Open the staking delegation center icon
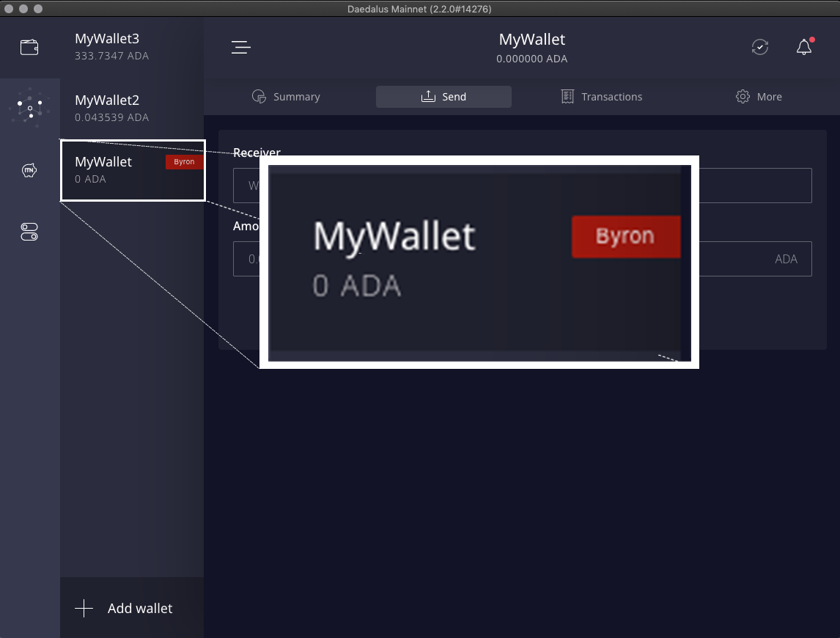This screenshot has width=840, height=638. pos(29,109)
